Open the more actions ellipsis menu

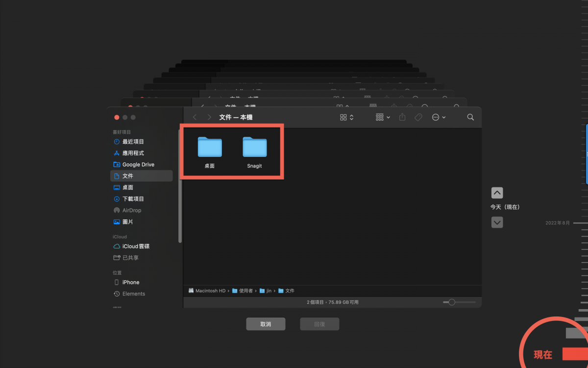pos(439,117)
